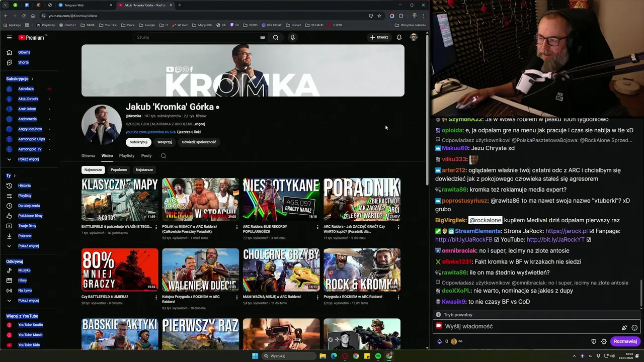Open ROCK & KROMKA video thumbnail
The height and width of the screenshot is (362, 644).
point(362,270)
